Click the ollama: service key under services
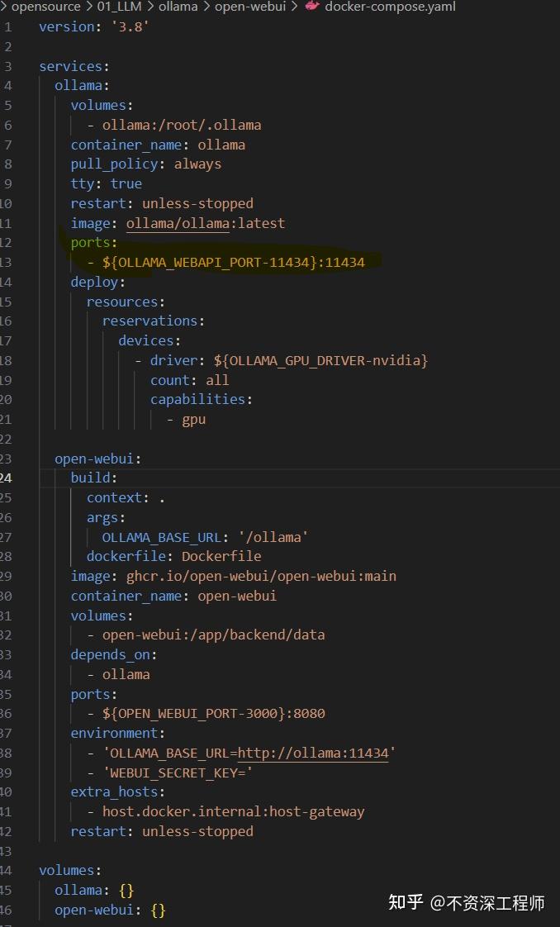The image size is (560, 927). coord(82,86)
